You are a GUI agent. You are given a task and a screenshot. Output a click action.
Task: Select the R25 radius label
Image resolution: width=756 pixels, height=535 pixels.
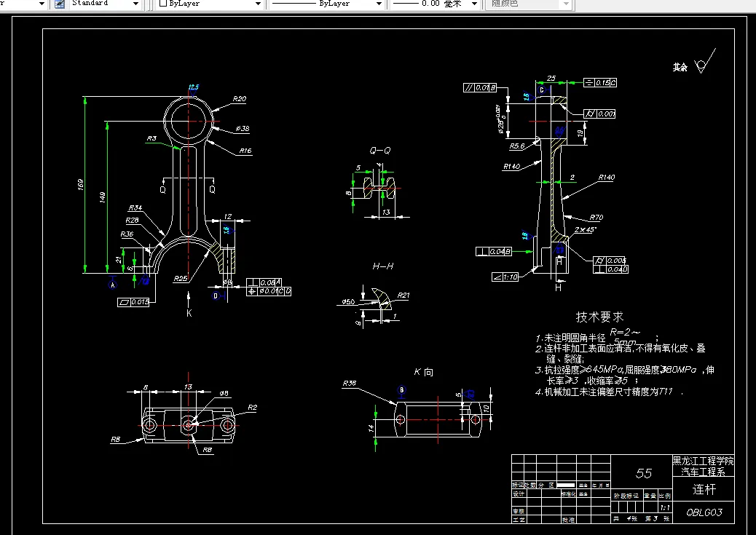[181, 279]
